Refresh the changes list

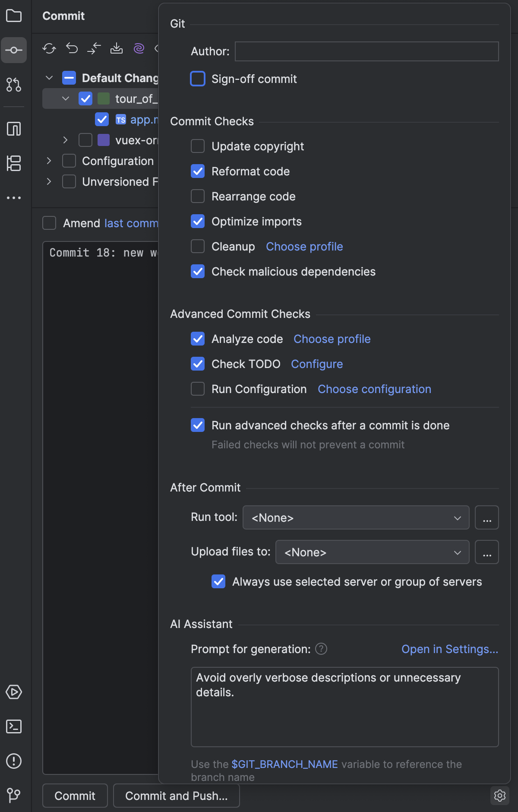[49, 48]
